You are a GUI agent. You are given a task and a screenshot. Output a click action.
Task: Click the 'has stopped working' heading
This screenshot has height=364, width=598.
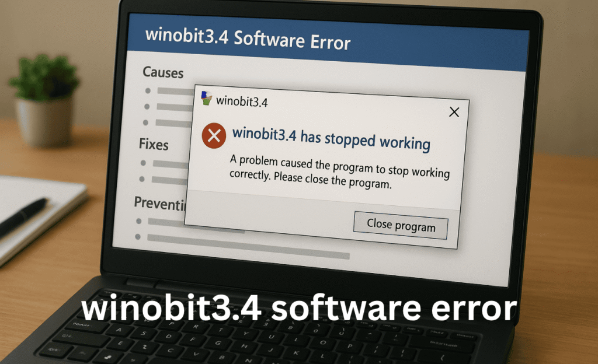tap(331, 139)
